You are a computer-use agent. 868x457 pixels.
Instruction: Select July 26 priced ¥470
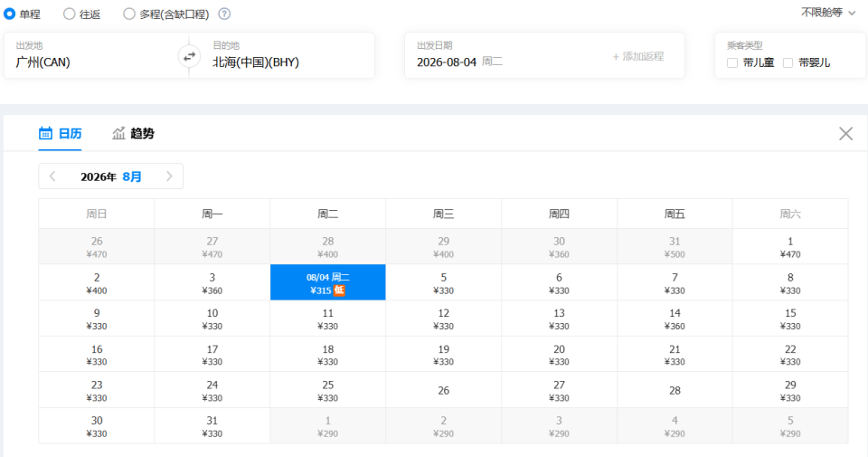tap(97, 246)
